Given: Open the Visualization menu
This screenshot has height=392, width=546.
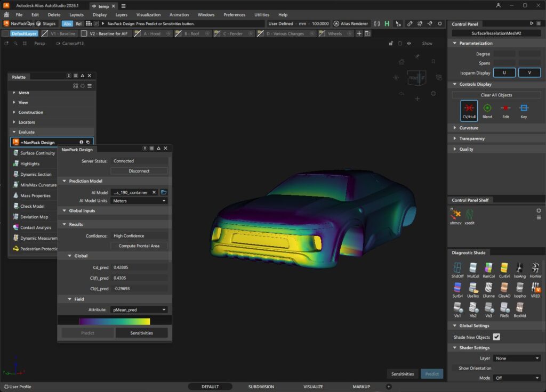Looking at the screenshot, I should 148,14.
